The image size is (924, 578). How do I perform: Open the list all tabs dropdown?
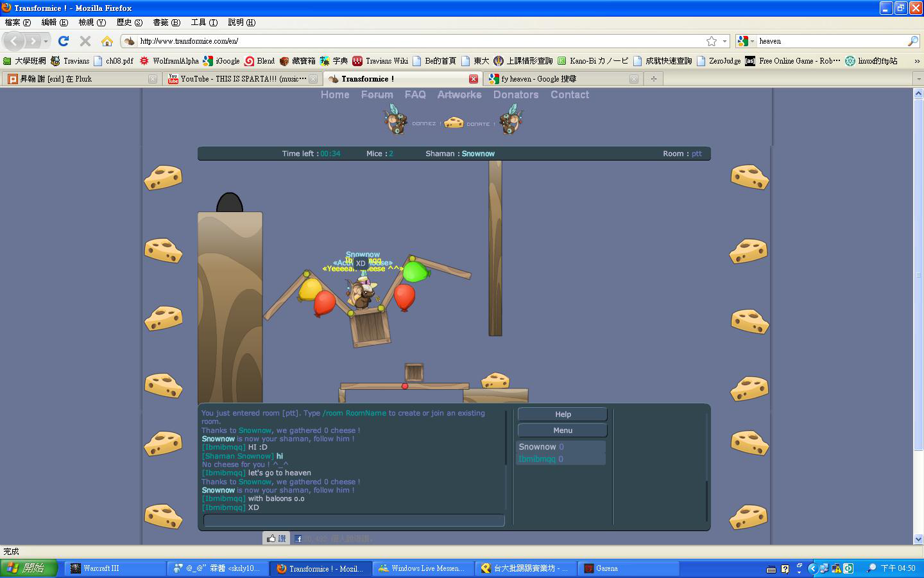click(x=918, y=79)
